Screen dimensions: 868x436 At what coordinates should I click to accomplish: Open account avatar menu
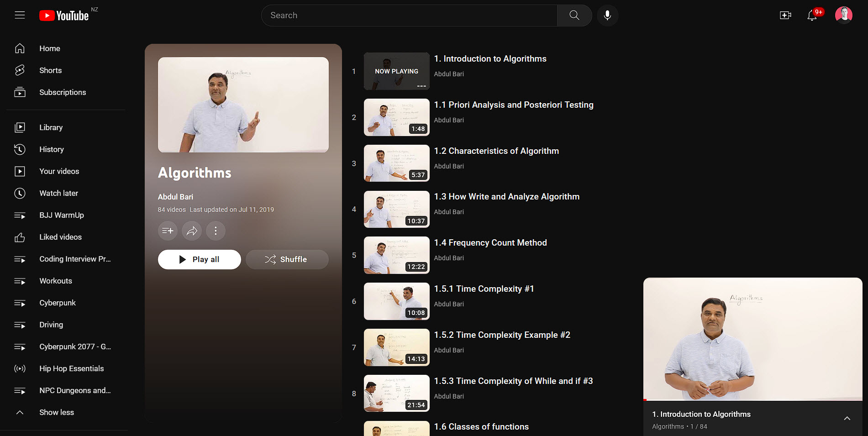pyautogui.click(x=844, y=16)
